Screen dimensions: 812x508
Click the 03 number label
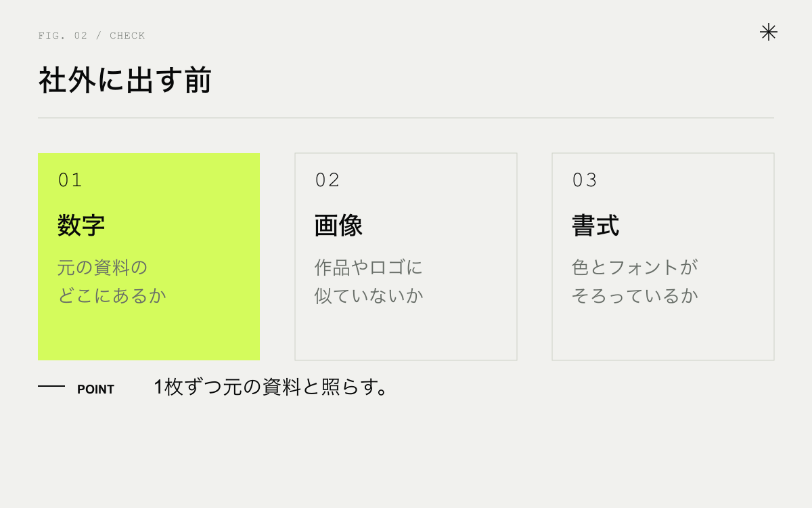coord(585,180)
